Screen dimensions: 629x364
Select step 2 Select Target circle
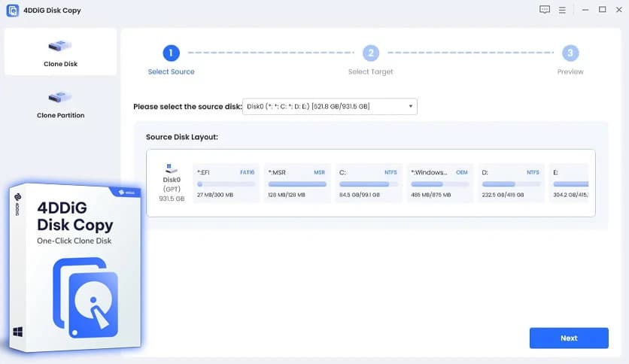[371, 53]
